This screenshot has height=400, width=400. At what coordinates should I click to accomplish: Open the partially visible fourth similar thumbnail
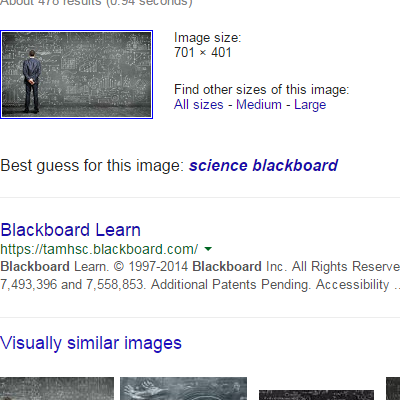(393, 389)
